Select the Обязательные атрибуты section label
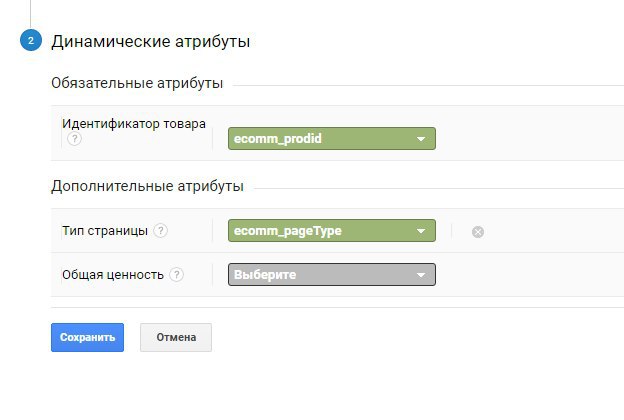 pyautogui.click(x=137, y=83)
